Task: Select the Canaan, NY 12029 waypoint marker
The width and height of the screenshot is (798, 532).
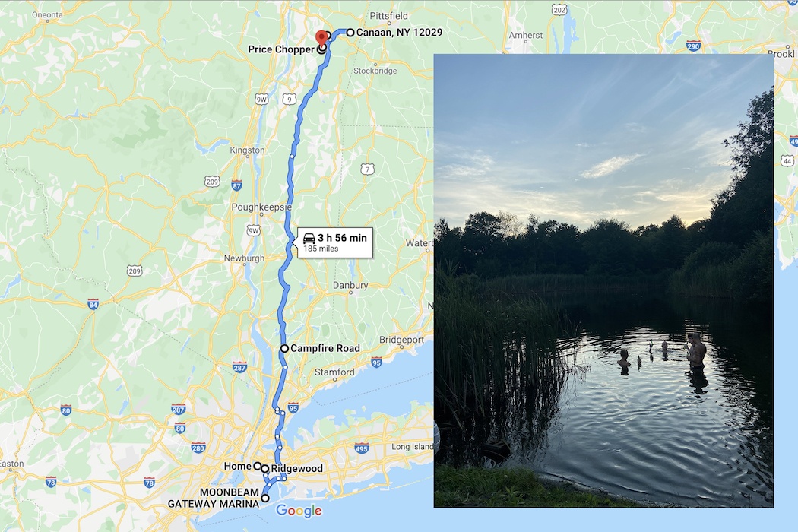Action: tap(350, 33)
